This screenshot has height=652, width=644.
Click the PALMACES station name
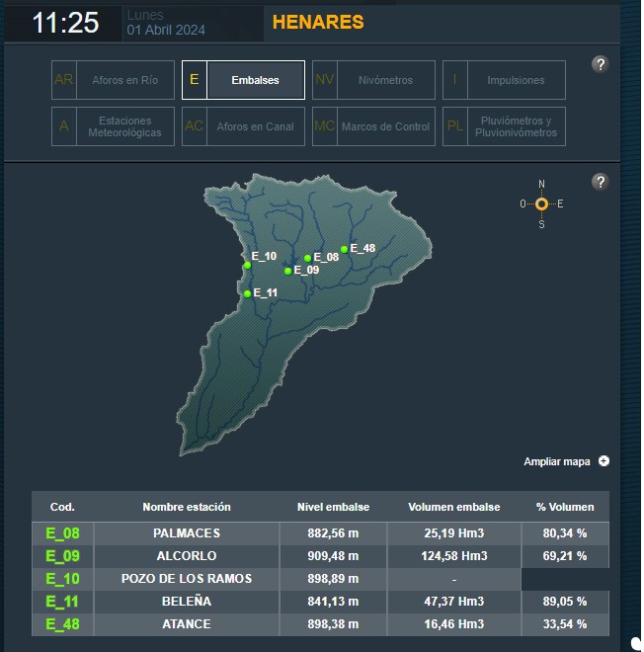point(187,533)
